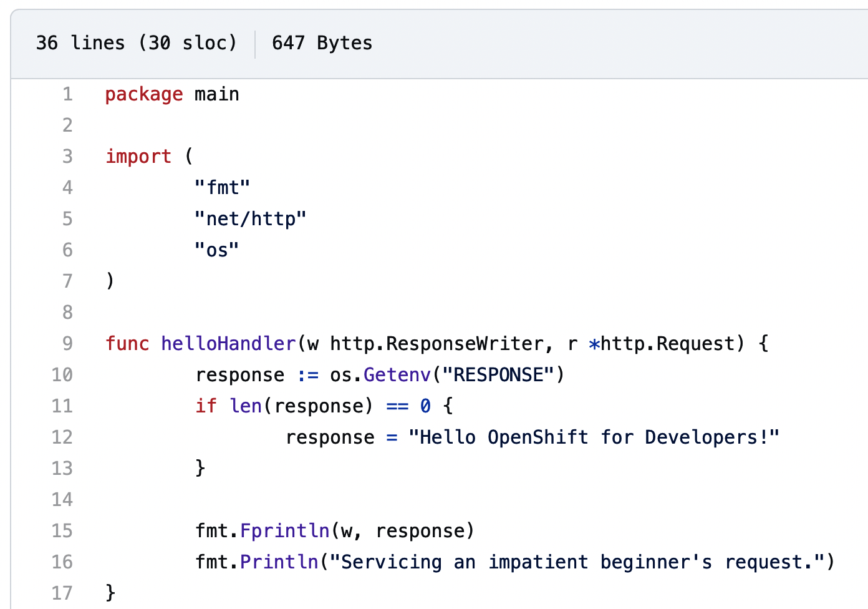Click the word 'main' on line 1
The height and width of the screenshot is (609, 868).
(217, 94)
